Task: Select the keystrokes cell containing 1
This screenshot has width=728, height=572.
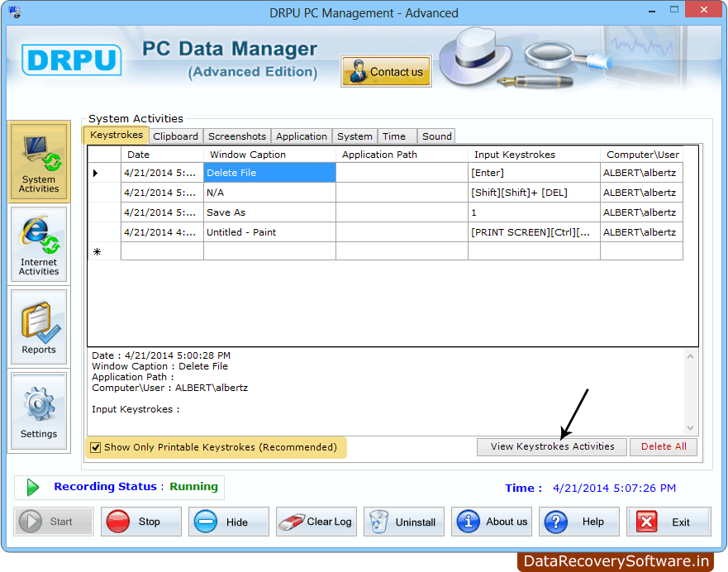Action: pyautogui.click(x=534, y=212)
